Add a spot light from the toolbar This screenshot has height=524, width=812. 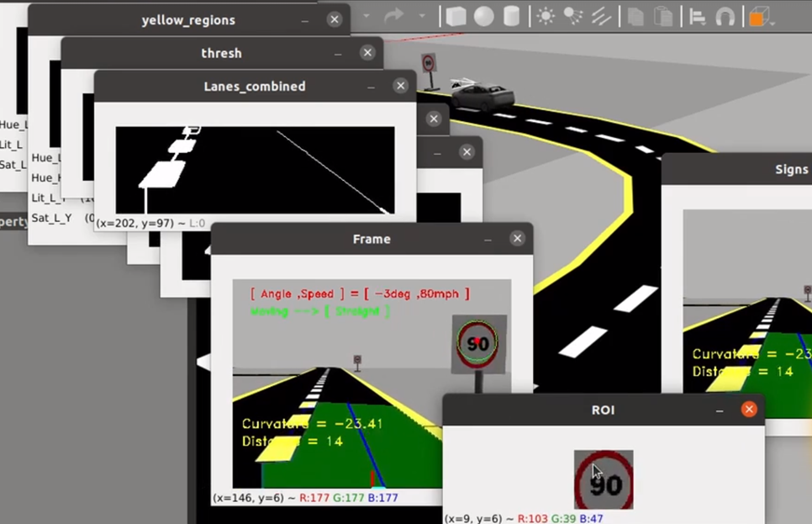click(x=572, y=17)
